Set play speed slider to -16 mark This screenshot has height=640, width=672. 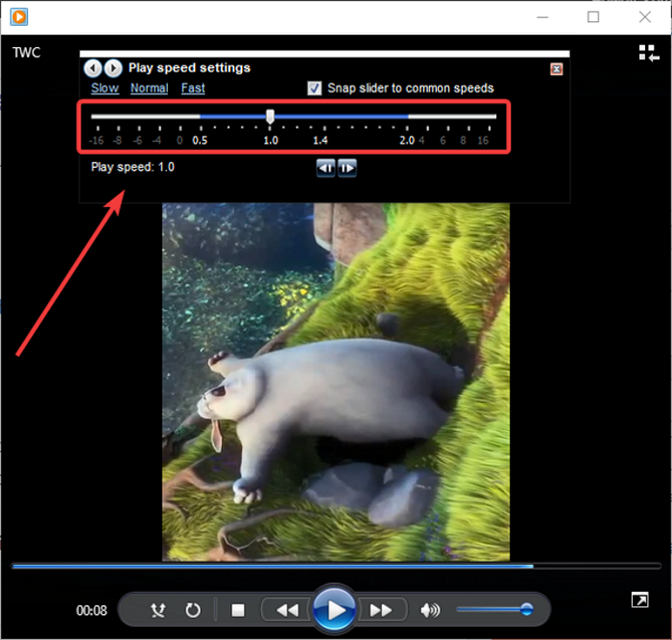pyautogui.click(x=98, y=116)
